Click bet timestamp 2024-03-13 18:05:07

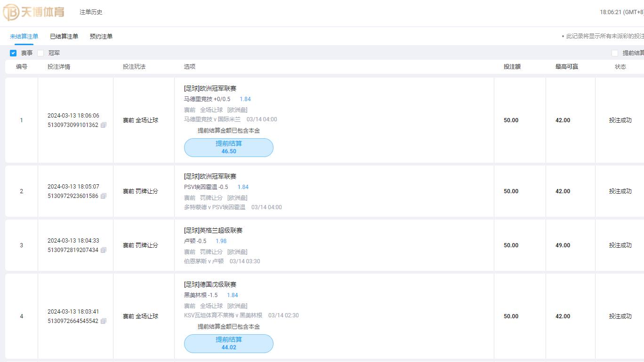tap(73, 187)
